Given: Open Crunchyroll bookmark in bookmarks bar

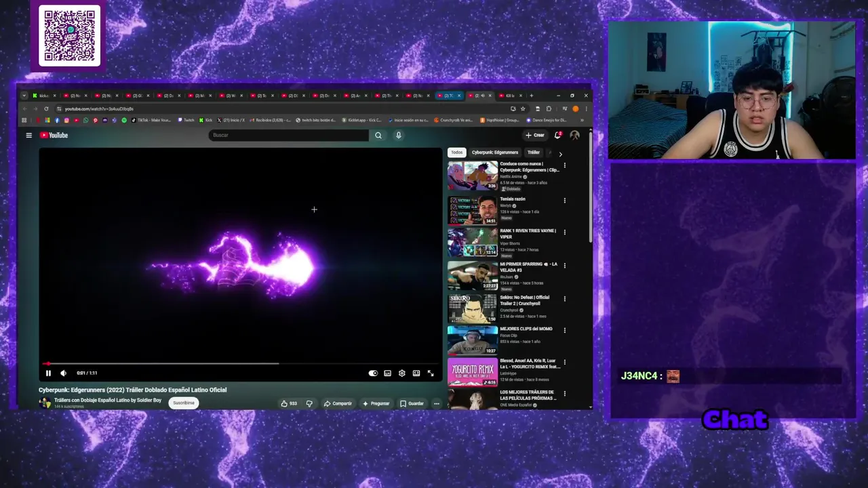Looking at the screenshot, I should pyautogui.click(x=453, y=120).
